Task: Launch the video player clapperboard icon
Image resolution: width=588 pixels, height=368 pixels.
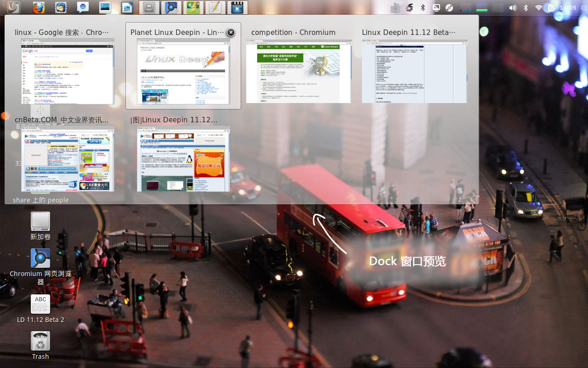Action: tap(237, 7)
